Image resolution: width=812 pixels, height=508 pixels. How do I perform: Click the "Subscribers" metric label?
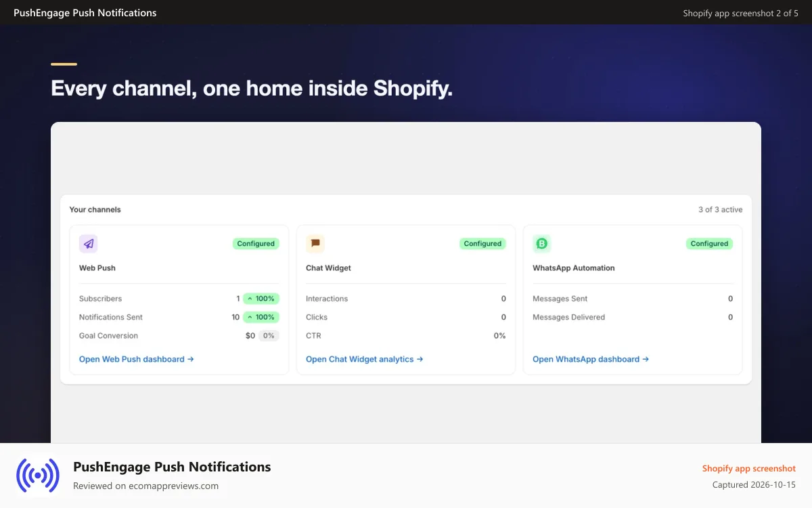pyautogui.click(x=101, y=299)
